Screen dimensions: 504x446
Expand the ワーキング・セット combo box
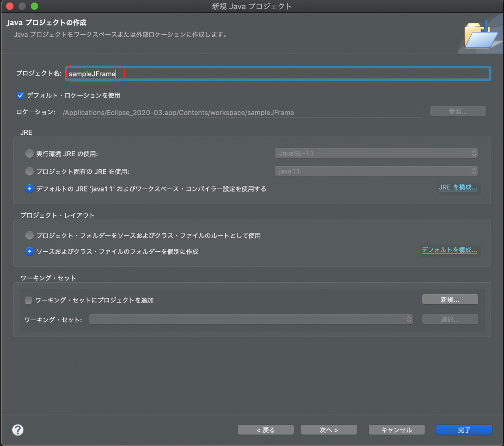(x=251, y=319)
